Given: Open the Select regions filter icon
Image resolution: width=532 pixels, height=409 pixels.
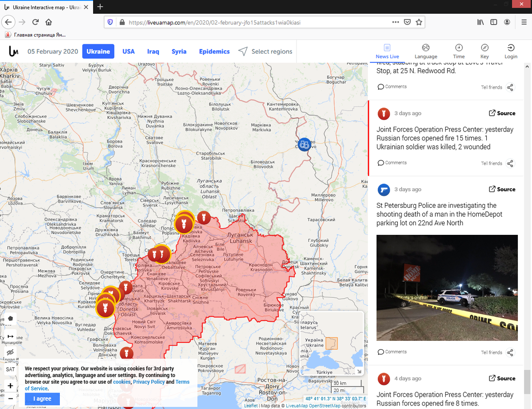Looking at the screenshot, I should tap(243, 51).
